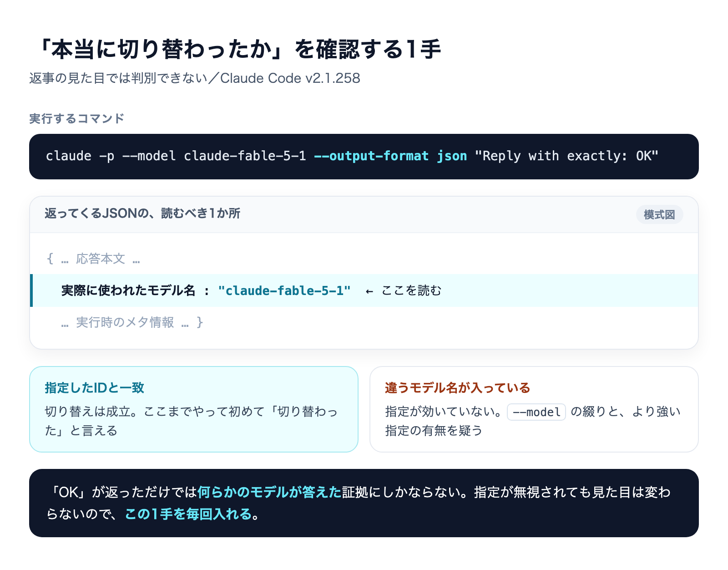Click the subtitle mentioning Claude Code v2.1.258
Screen dimensions: 728x570
[x=195, y=78]
